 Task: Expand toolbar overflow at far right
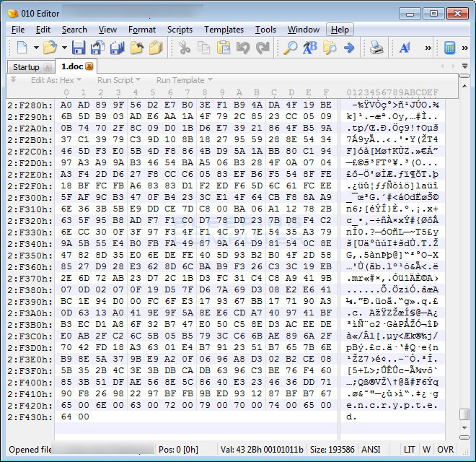pyautogui.click(x=464, y=48)
